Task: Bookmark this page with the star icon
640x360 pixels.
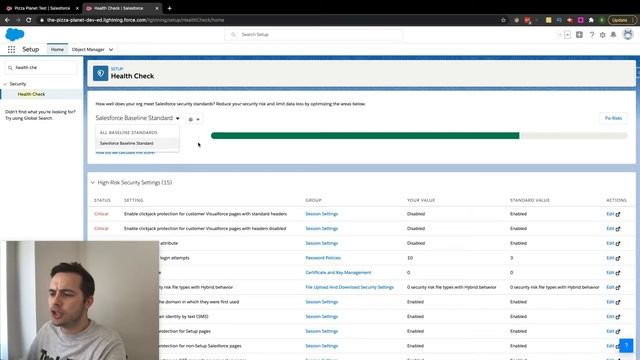Action: pos(503,20)
